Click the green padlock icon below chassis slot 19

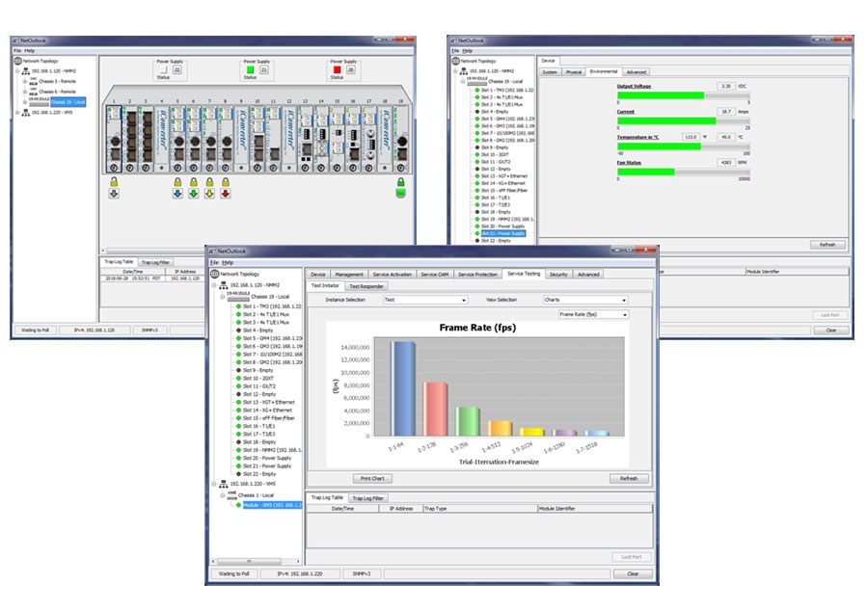click(x=399, y=180)
